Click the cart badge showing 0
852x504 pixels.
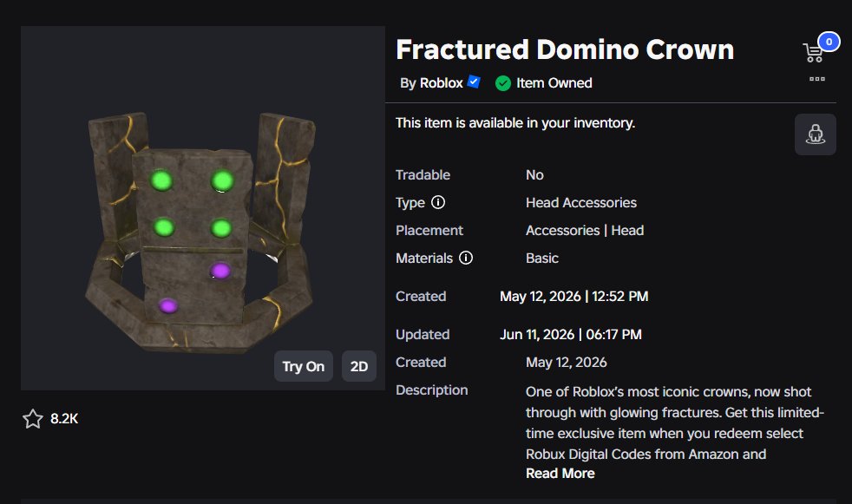click(x=829, y=42)
